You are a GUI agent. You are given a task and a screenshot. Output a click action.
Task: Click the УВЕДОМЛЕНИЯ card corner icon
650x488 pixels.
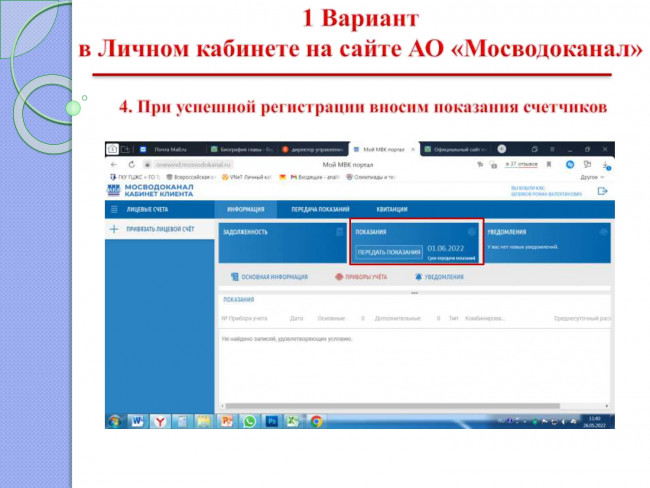[604, 232]
